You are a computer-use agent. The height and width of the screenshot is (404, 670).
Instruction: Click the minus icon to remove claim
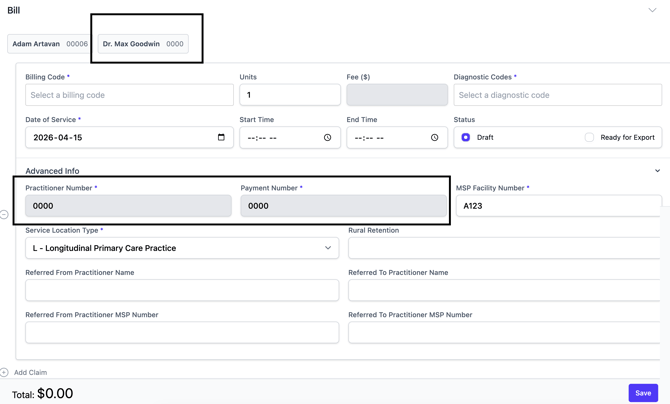coord(5,215)
